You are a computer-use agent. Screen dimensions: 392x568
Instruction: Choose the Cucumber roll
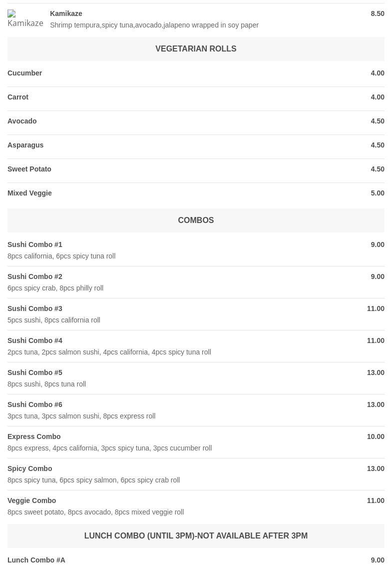25,73
